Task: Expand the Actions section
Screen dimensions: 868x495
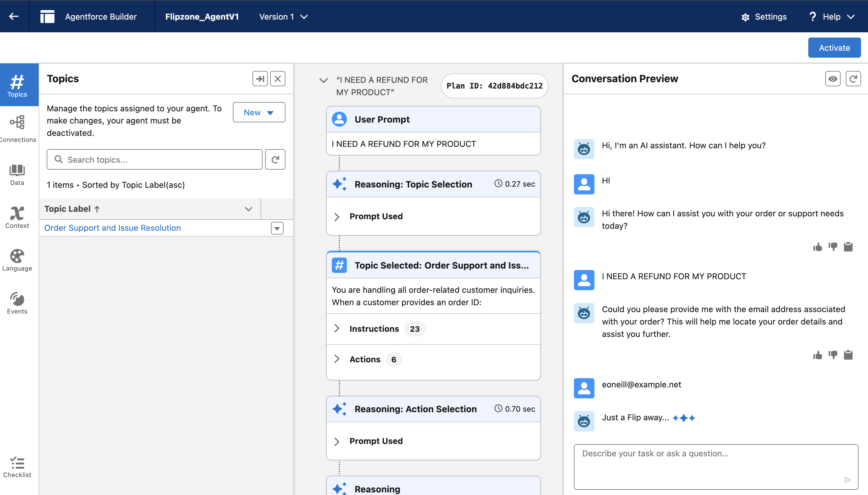Action: [x=365, y=359]
